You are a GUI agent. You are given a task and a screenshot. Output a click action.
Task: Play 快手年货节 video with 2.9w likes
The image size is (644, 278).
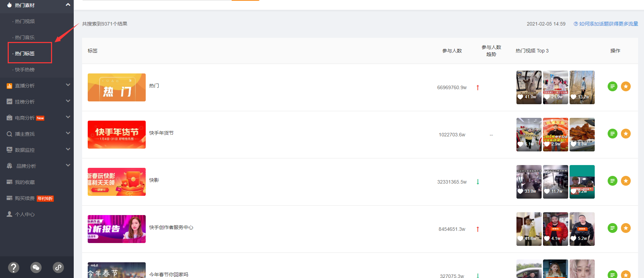click(x=556, y=135)
